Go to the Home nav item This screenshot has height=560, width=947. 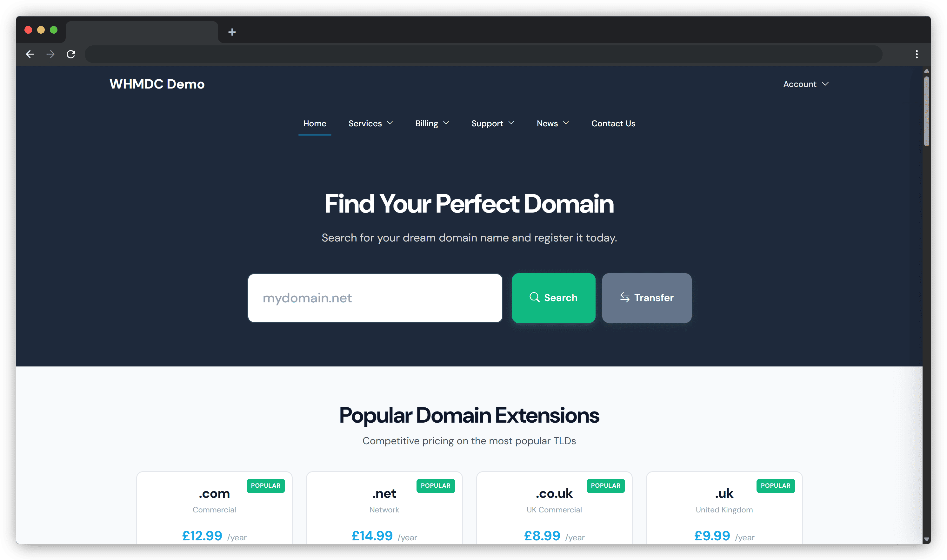[315, 123]
